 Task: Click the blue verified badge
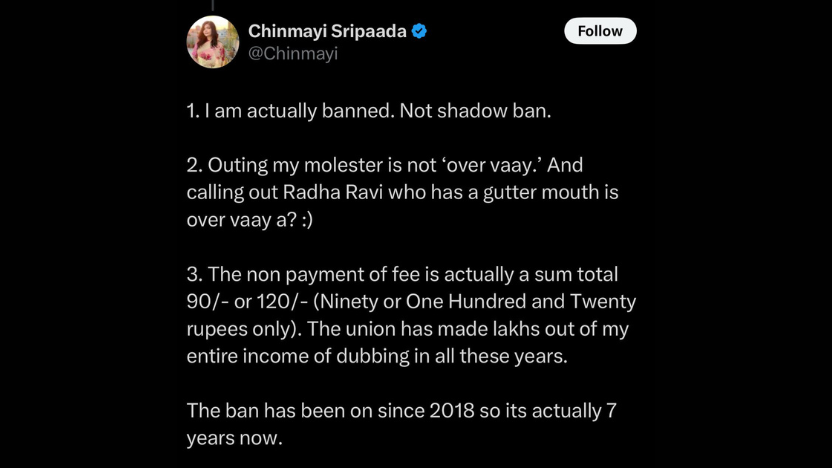tap(420, 31)
